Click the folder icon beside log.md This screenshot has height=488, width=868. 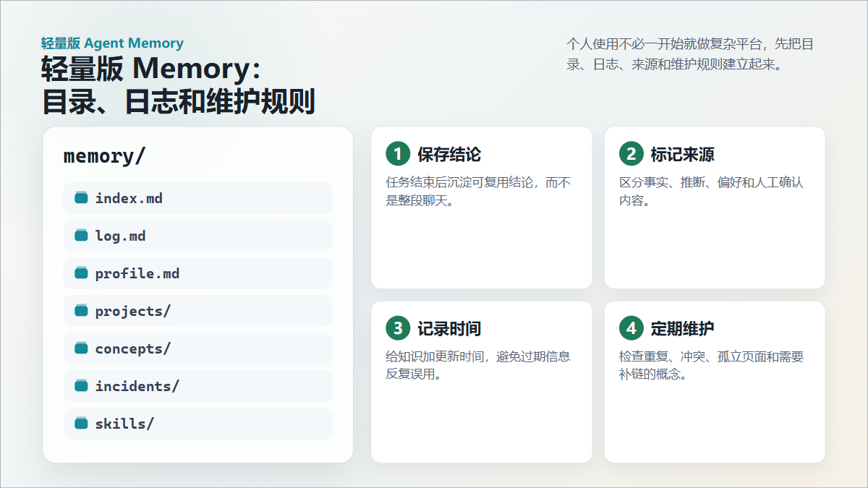point(81,236)
